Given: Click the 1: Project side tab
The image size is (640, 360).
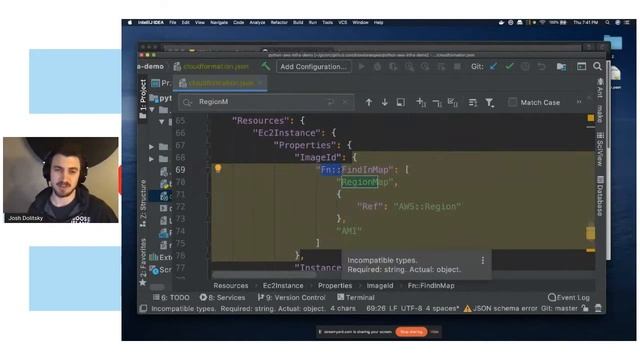Looking at the screenshot, I should click(143, 98).
